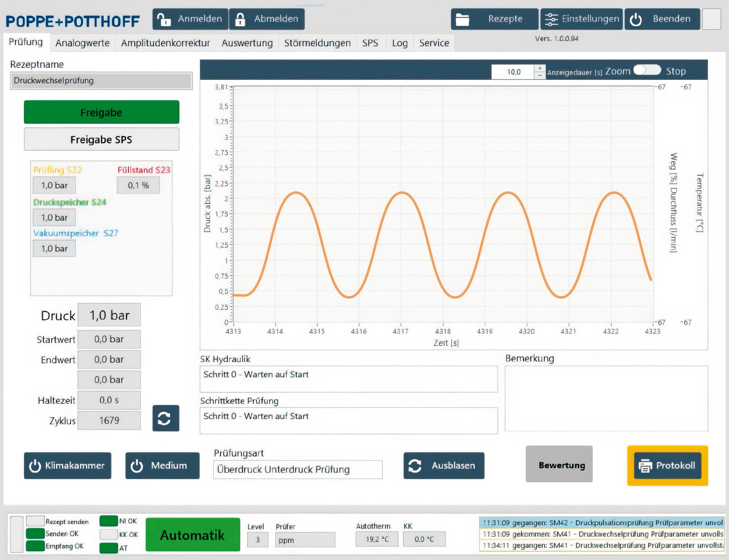This screenshot has height=560, width=729.
Task: Click the printer icon on Protokoll
Action: tap(645, 466)
